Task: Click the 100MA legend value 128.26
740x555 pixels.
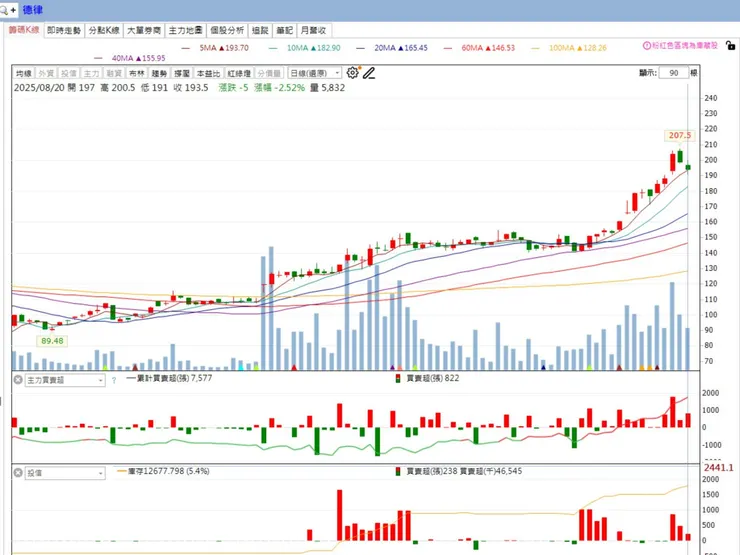Action: (x=595, y=48)
